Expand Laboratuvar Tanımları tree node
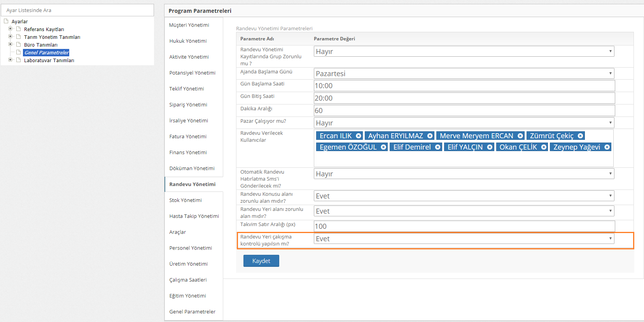The height and width of the screenshot is (322, 644). (x=10, y=60)
